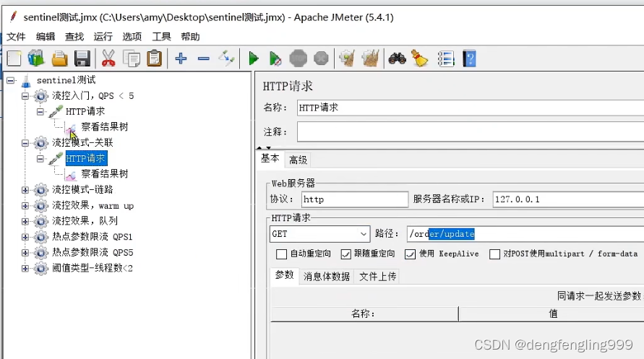This screenshot has height=359, width=644.
Task: Click Start no pauses icon
Action: click(x=275, y=59)
